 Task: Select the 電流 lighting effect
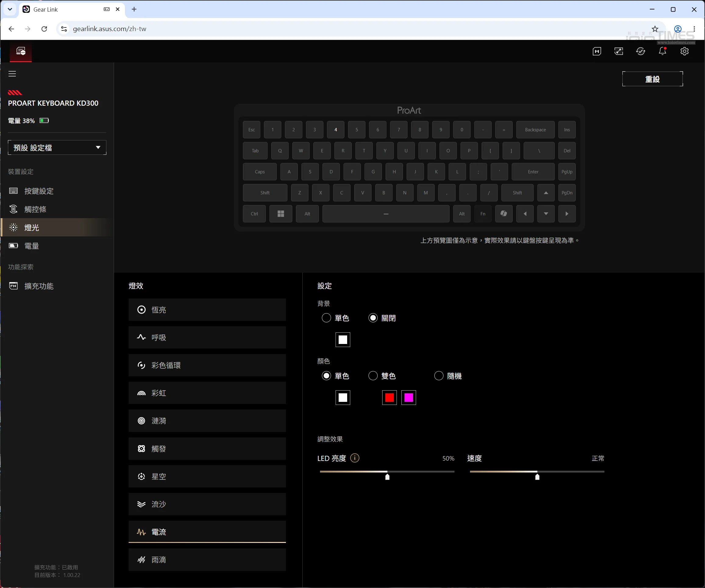point(207,532)
